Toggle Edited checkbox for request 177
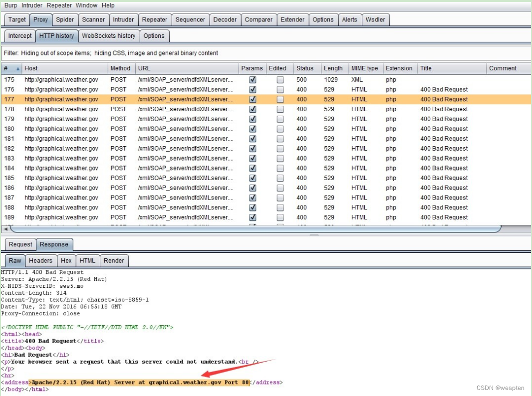This screenshot has height=396, width=532. tap(280, 99)
